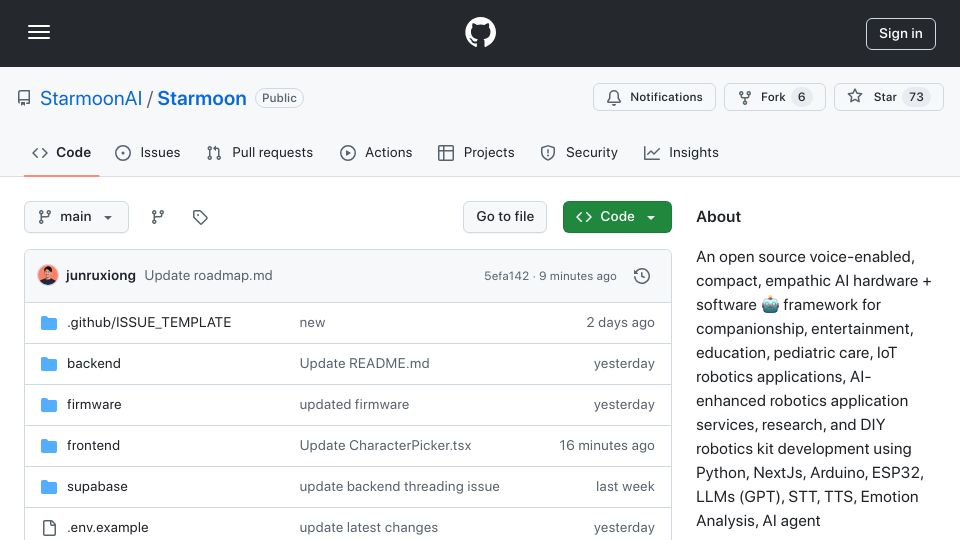Select the Code tab
This screenshot has height=540, width=960.
pos(61,152)
